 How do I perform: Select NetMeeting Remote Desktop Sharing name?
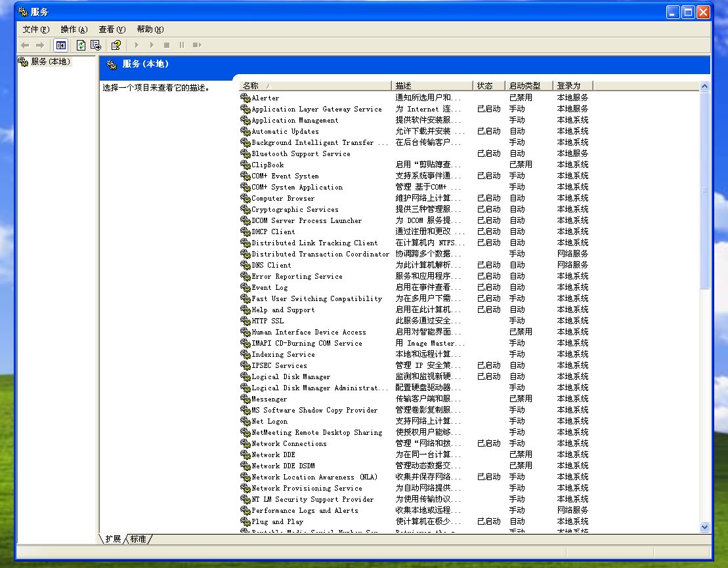[x=317, y=432]
